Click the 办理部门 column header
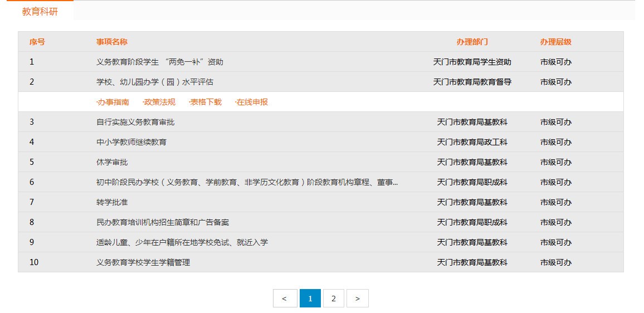The width and height of the screenshot is (644, 313). pos(472,42)
